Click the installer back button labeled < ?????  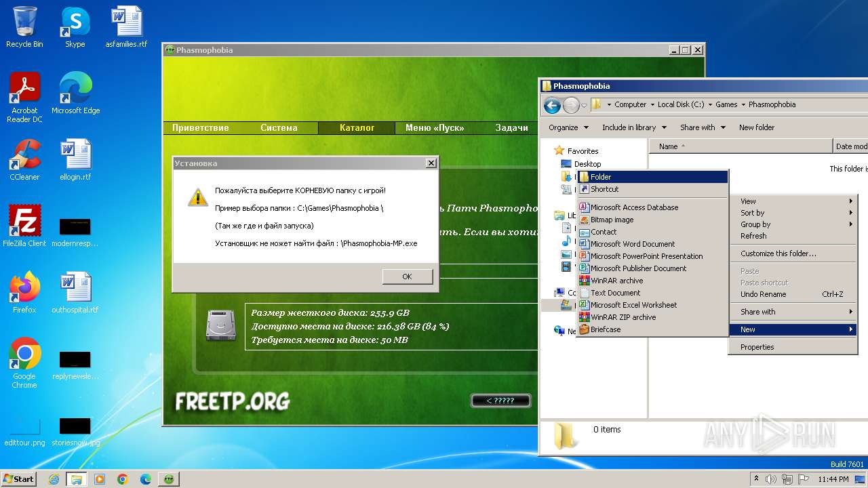pos(500,401)
